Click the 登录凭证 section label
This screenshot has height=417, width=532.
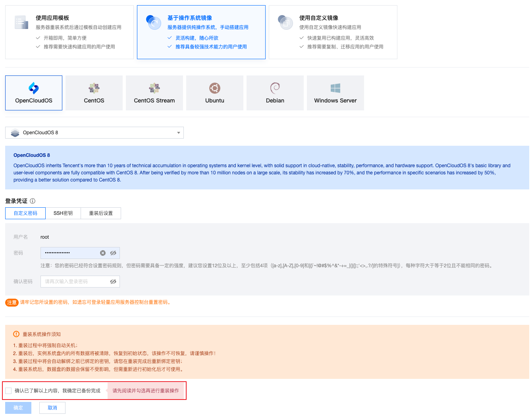[16, 201]
